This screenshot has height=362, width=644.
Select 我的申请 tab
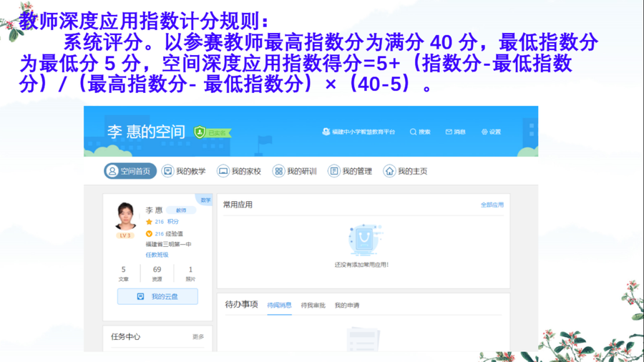tap(347, 305)
